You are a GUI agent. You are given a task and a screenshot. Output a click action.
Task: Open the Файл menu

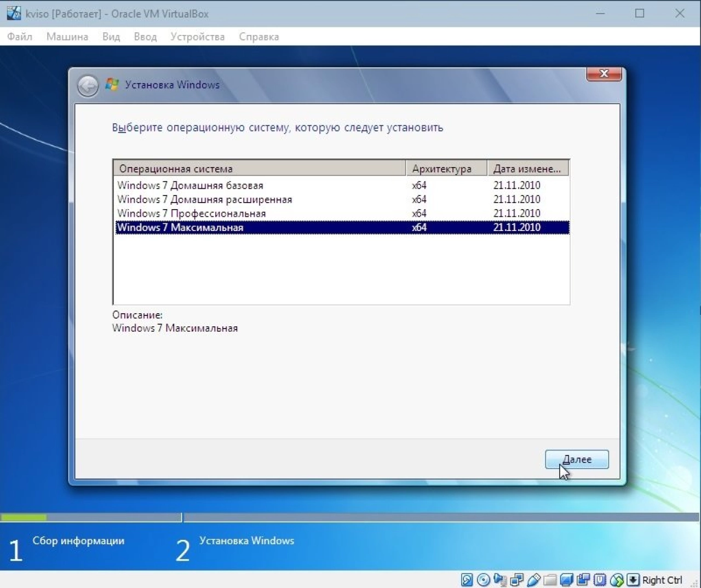point(20,37)
